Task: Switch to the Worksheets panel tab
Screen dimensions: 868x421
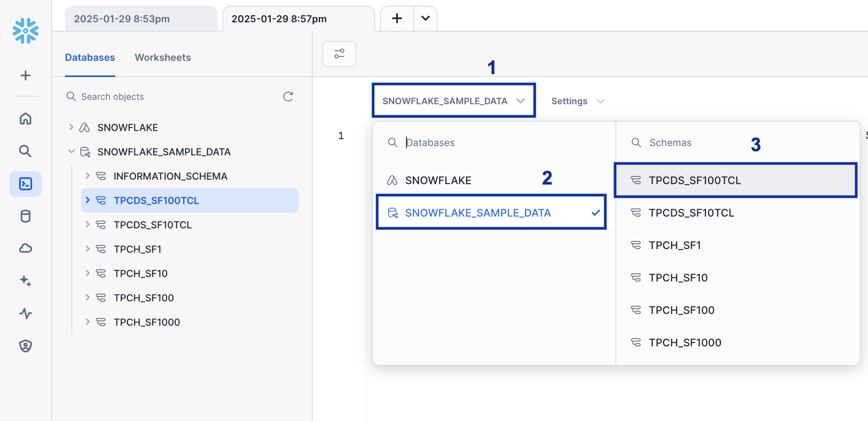Action: tap(163, 58)
